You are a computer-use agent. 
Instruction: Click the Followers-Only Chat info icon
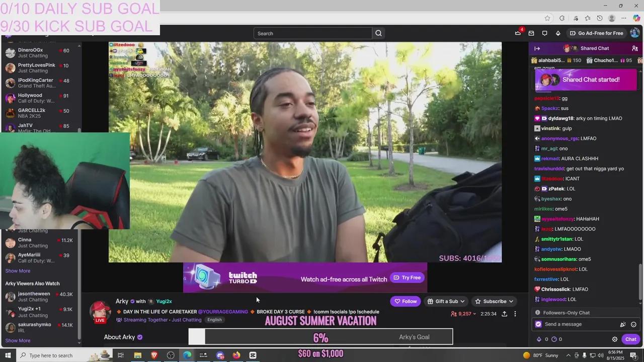click(537, 313)
